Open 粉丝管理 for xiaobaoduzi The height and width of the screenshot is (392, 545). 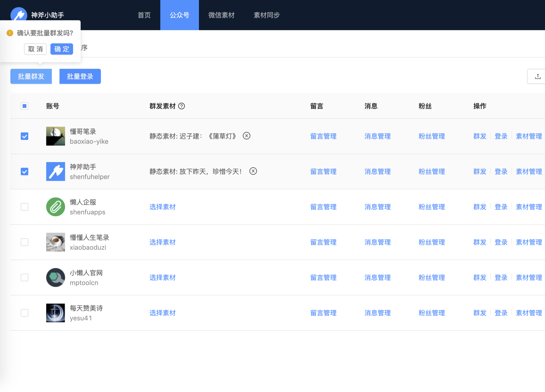tap(431, 242)
